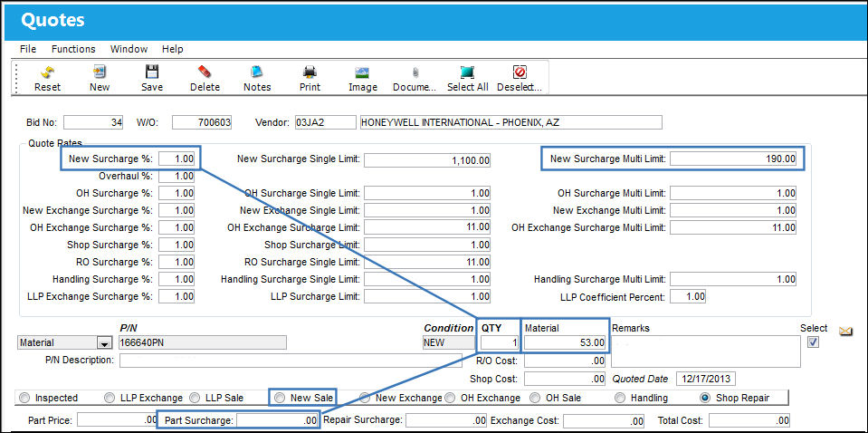The height and width of the screenshot is (433, 868).
Task: Click the envelope icon beside Select
Action: point(845,332)
